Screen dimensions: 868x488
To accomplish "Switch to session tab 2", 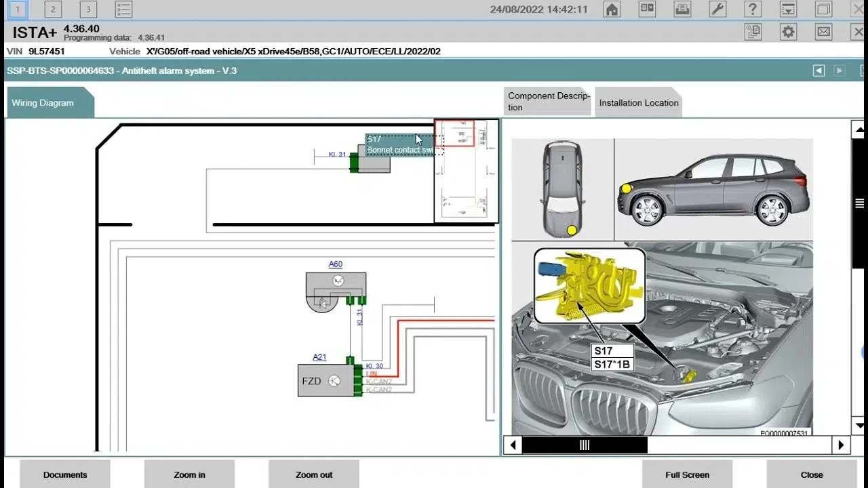I will point(53,9).
